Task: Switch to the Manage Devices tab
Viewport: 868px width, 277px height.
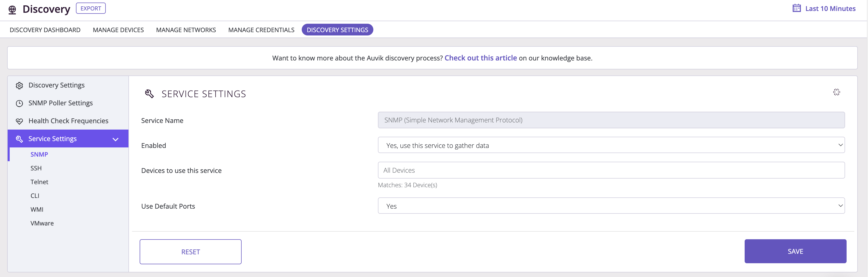Action: point(118,30)
